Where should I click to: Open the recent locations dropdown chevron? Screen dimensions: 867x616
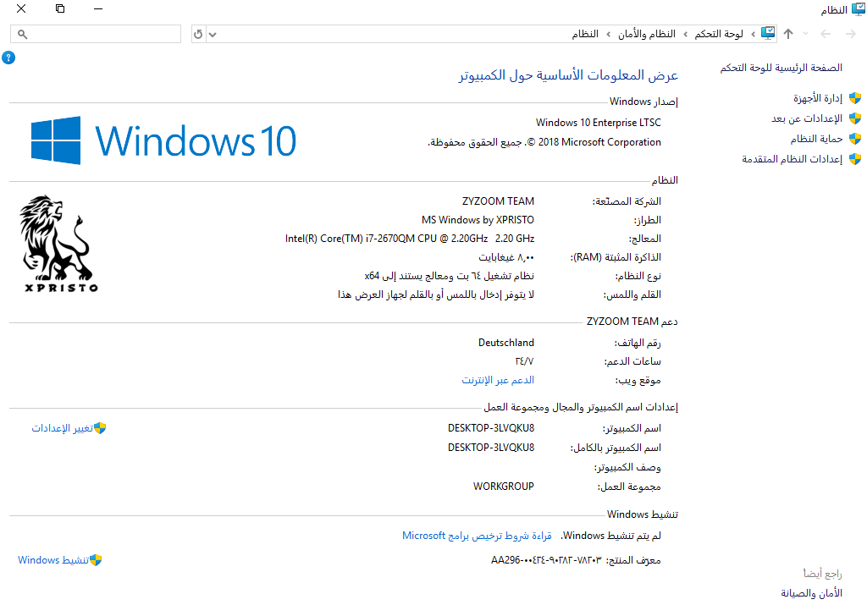(806, 34)
